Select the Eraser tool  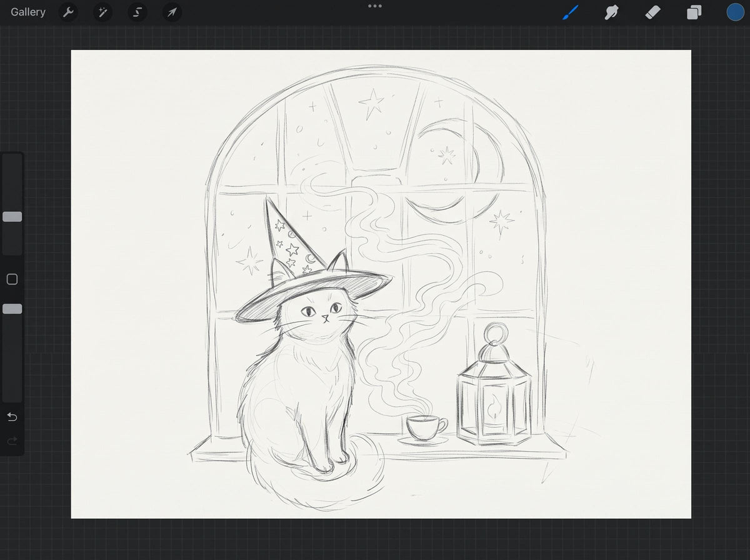pos(652,12)
